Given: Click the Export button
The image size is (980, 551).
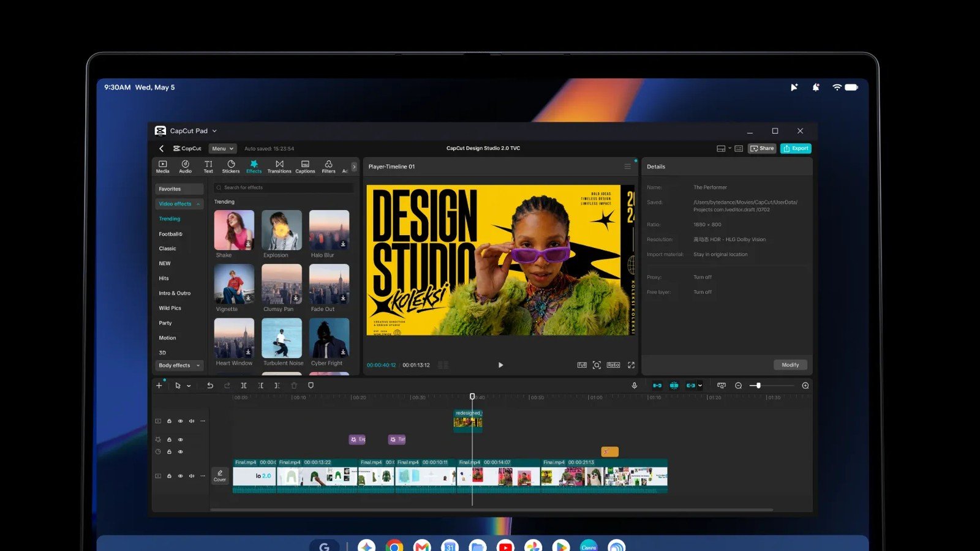Looking at the screenshot, I should coord(796,148).
